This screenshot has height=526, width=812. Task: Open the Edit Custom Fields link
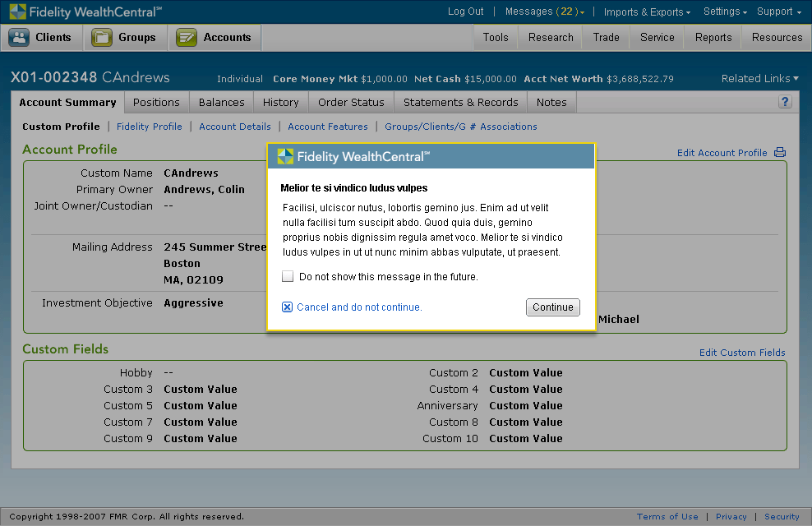tap(742, 353)
